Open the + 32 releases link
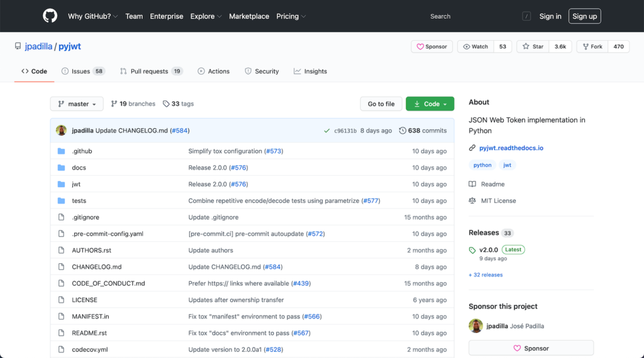Viewport: 644px width, 358px height. pos(486,274)
